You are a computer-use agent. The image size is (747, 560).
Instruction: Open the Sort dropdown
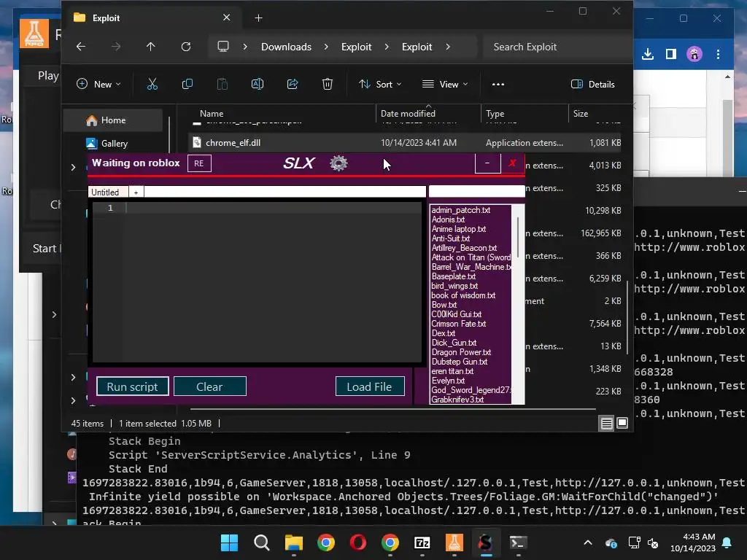(x=380, y=85)
